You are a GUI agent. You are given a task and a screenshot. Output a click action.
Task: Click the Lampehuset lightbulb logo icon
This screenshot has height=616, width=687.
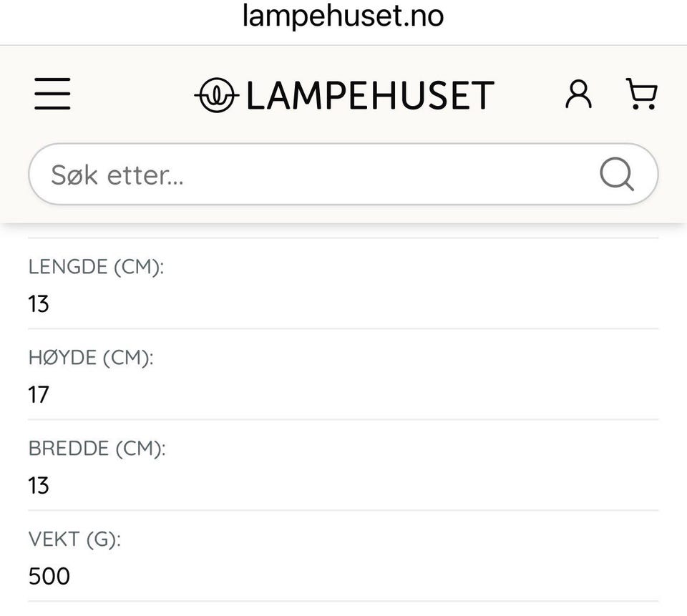(x=215, y=95)
